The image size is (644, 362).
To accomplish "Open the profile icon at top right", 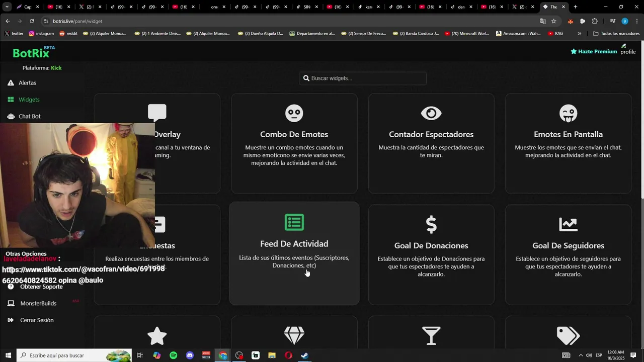I will [x=627, y=49].
